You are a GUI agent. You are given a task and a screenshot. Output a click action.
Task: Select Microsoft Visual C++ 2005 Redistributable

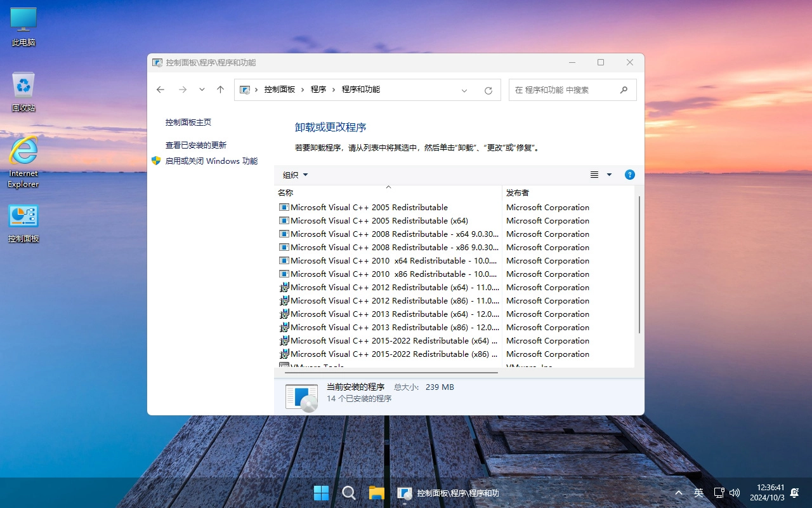coord(368,207)
